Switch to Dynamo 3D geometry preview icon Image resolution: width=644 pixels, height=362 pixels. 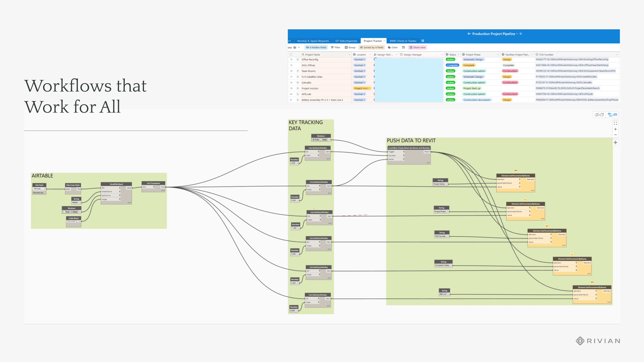(599, 115)
